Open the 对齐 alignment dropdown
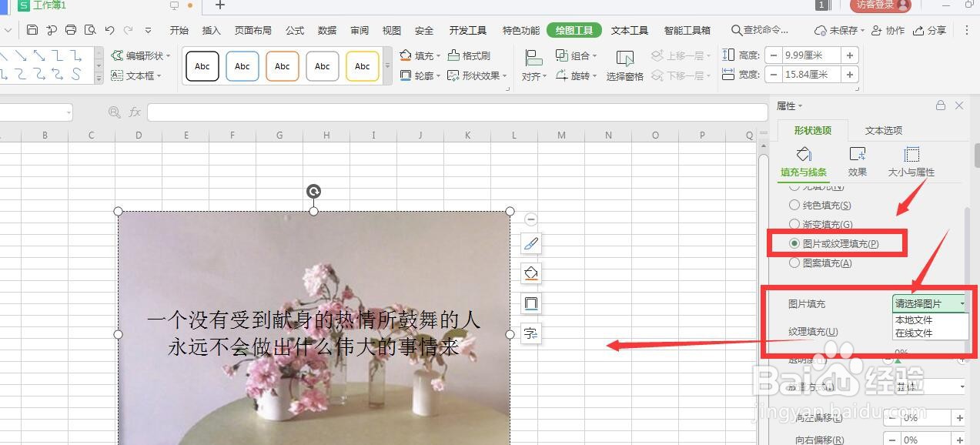Viewport: 980px width, 445px height. (x=533, y=75)
